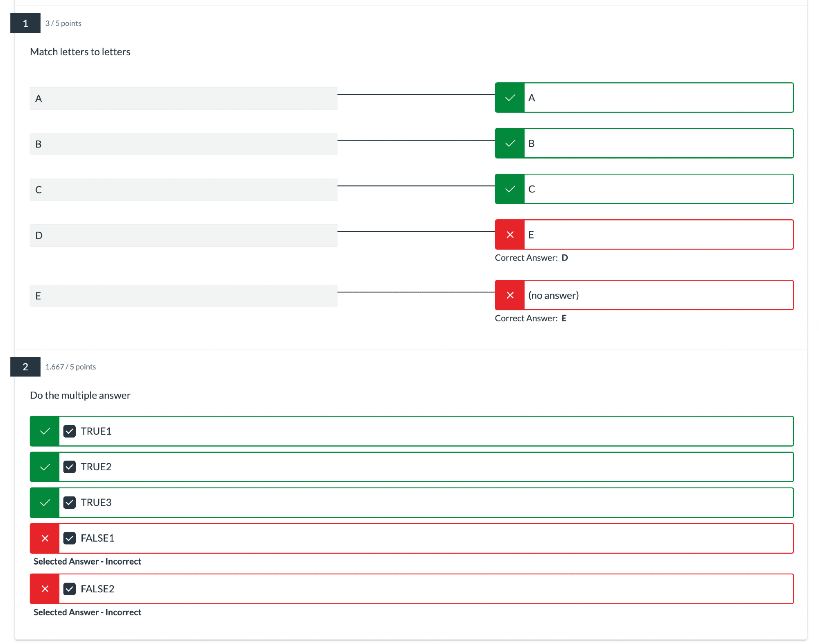Toggle the TRUE1 checkbox
Screen dimensions: 819x644
click(70, 431)
